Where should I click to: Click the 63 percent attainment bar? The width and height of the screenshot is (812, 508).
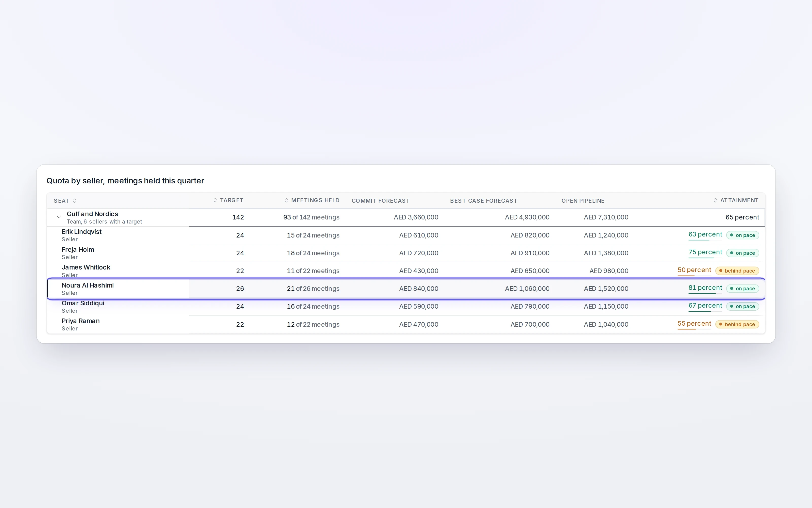[x=705, y=240]
